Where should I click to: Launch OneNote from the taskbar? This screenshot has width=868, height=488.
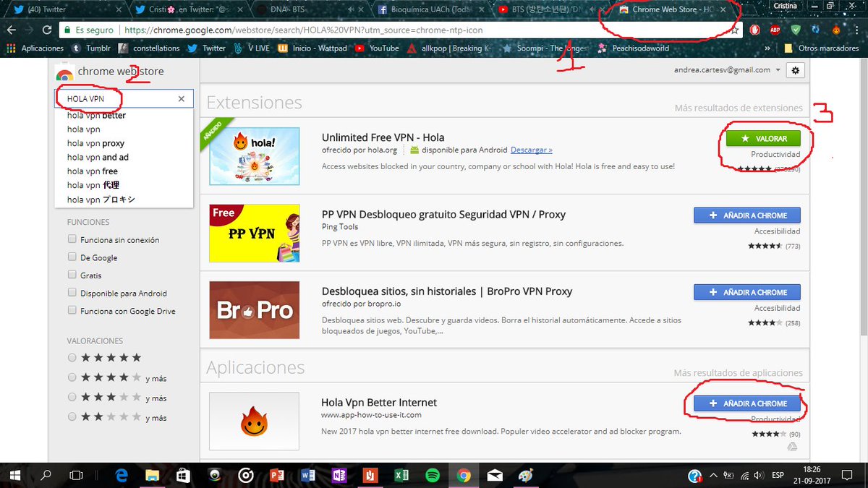tap(339, 475)
